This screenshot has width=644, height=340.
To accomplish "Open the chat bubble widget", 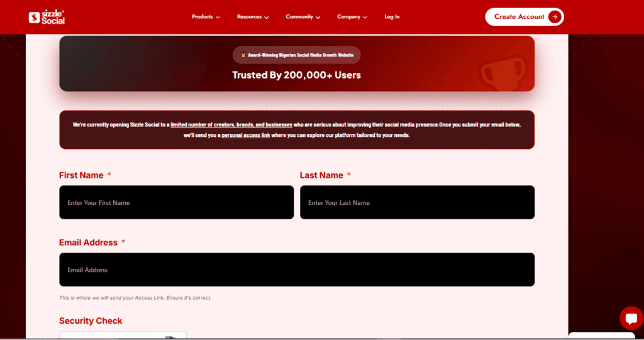I will (x=631, y=318).
